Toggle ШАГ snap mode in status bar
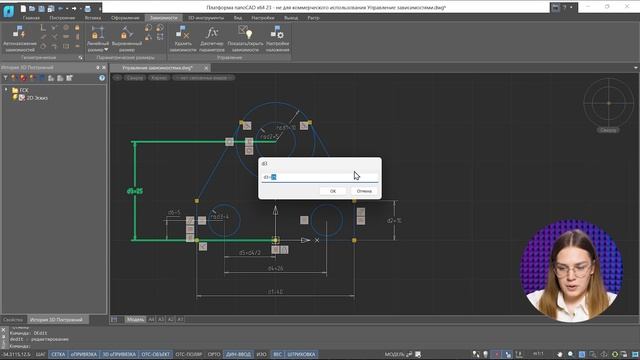Viewport: 640px width, 360px height. 41,354
